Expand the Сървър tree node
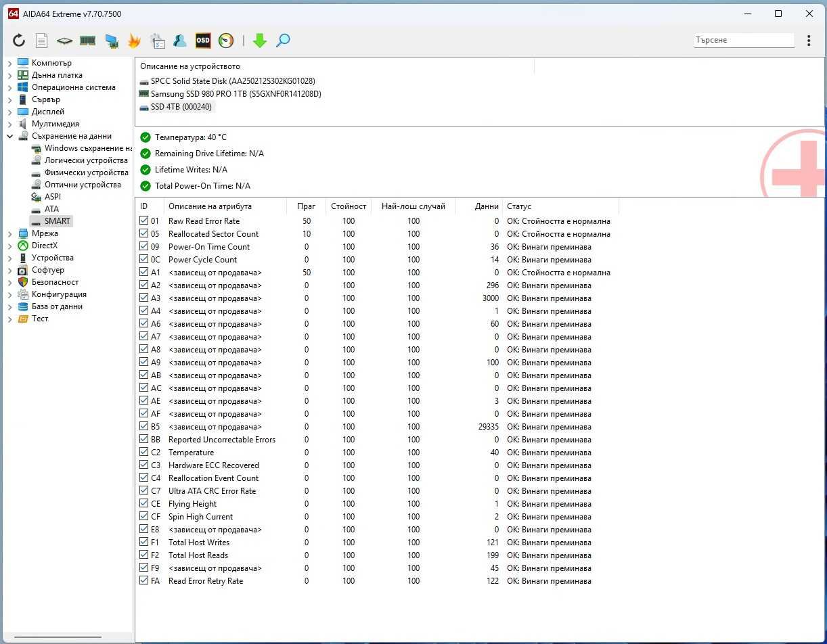Screen dimensions: 827x644 tap(9, 99)
